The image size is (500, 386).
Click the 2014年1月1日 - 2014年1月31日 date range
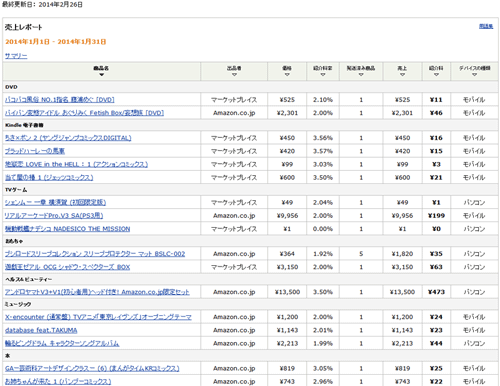[56, 42]
